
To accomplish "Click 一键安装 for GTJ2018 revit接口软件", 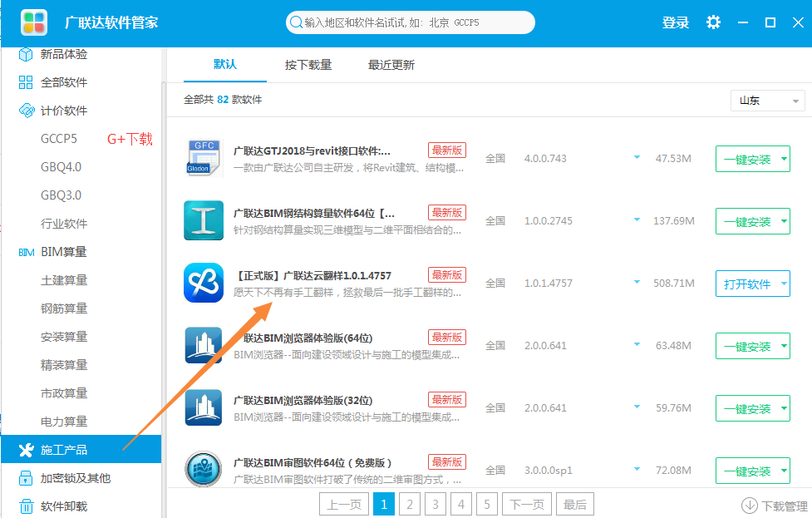I will [x=747, y=159].
